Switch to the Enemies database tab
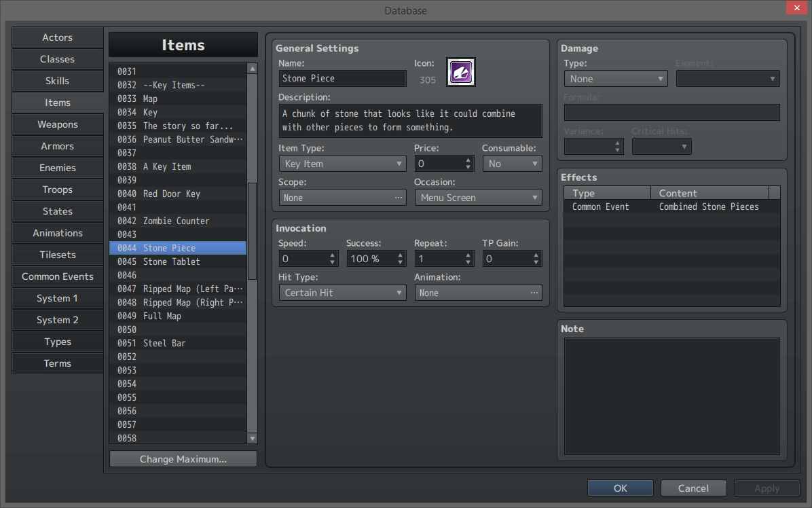The image size is (812, 508). pyautogui.click(x=57, y=168)
